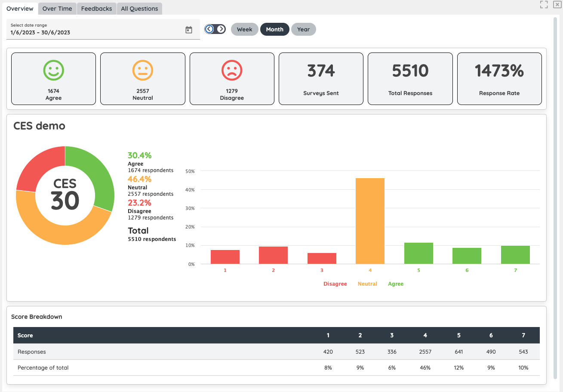Open the Over Time tab
The height and width of the screenshot is (392, 563).
[x=57, y=9]
